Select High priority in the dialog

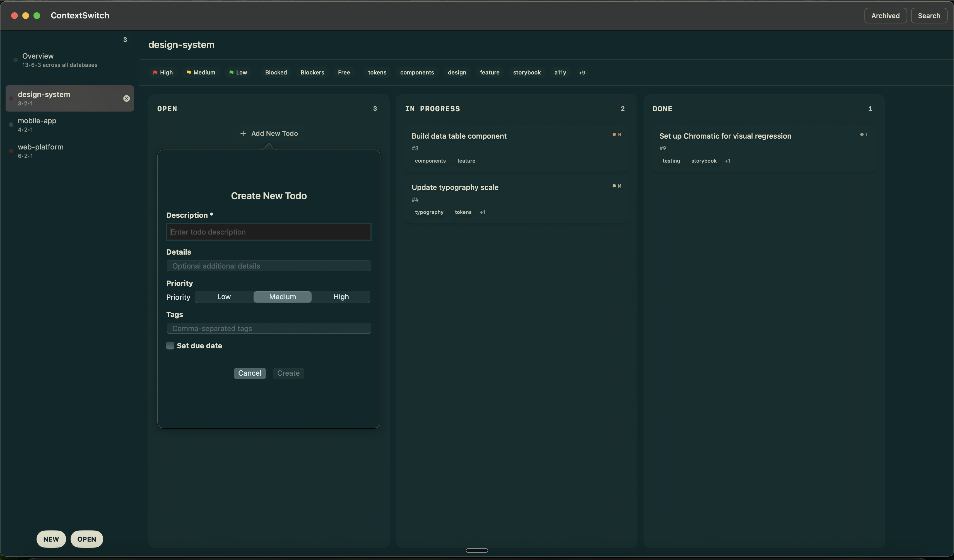340,297
